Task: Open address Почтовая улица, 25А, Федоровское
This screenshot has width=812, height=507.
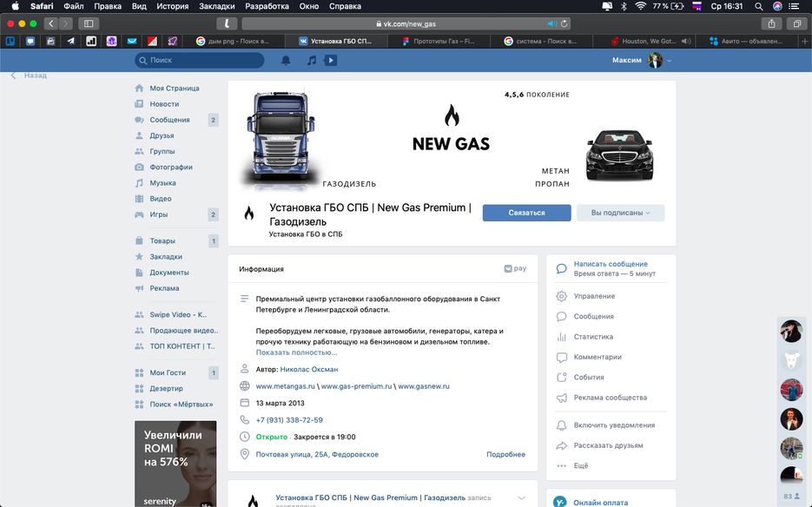Action: [x=317, y=454]
